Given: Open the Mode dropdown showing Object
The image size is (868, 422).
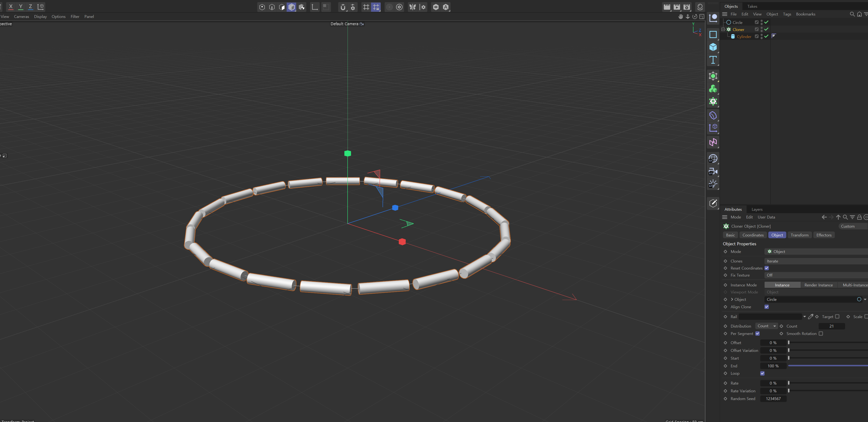Looking at the screenshot, I should pyautogui.click(x=816, y=251).
